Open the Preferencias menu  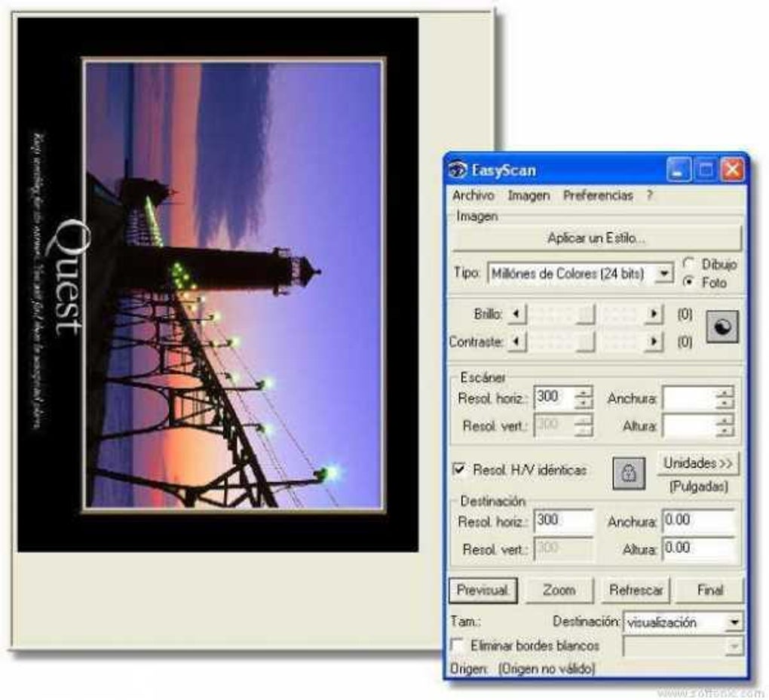pos(598,195)
